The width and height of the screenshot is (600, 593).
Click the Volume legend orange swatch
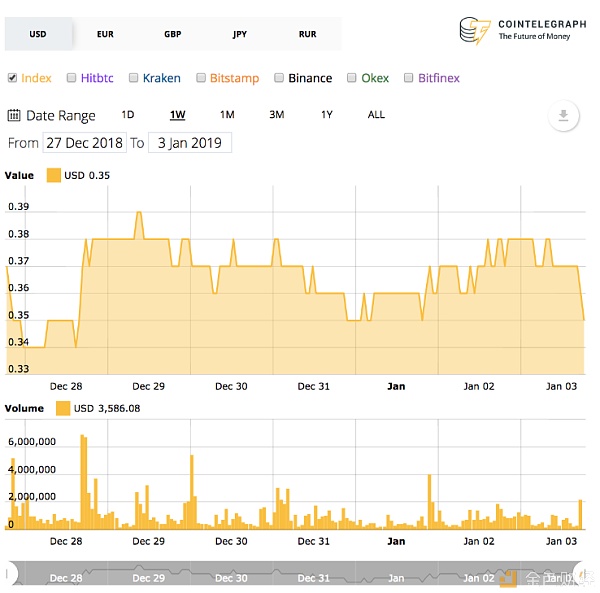[x=63, y=408]
